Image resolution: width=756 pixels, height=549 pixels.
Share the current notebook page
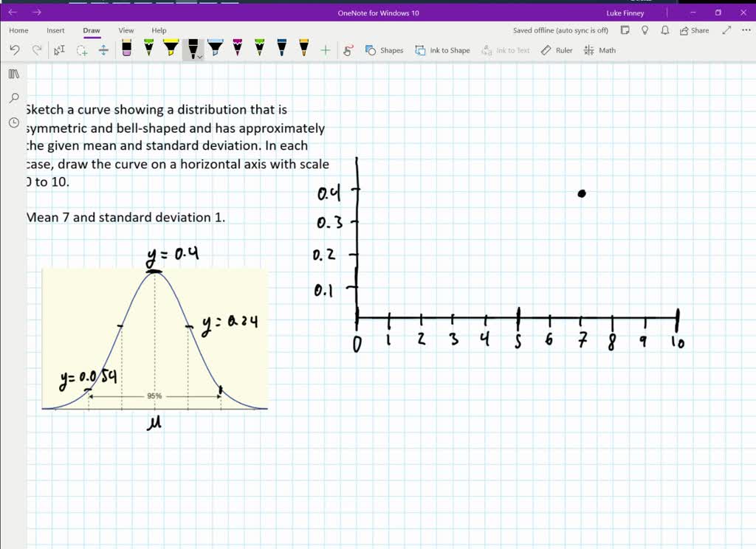[694, 30]
